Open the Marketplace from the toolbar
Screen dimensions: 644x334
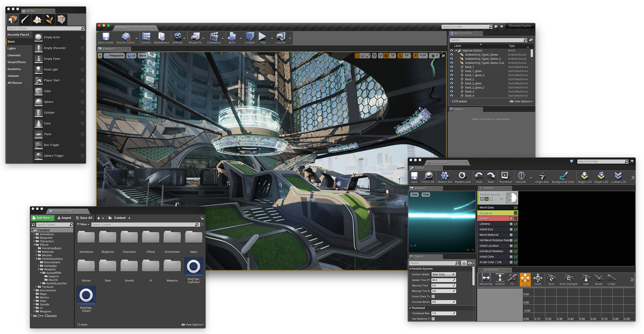coord(161,38)
